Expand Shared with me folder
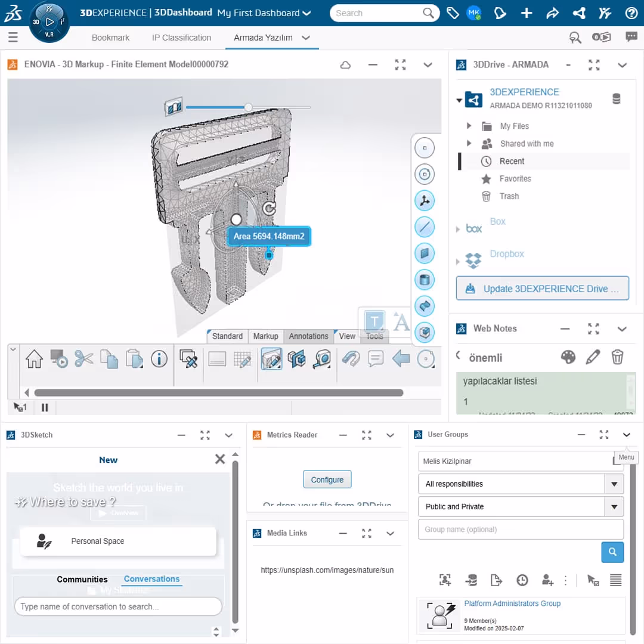 pos(469,143)
